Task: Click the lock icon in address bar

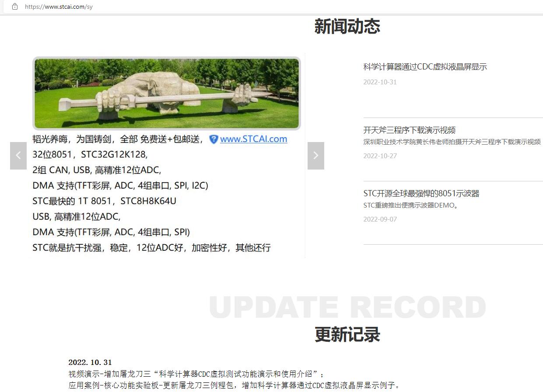Action: point(15,7)
